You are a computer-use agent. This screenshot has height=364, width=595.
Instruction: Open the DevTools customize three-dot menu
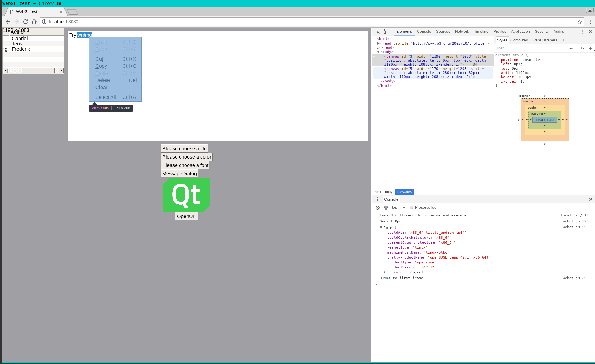tap(582, 32)
